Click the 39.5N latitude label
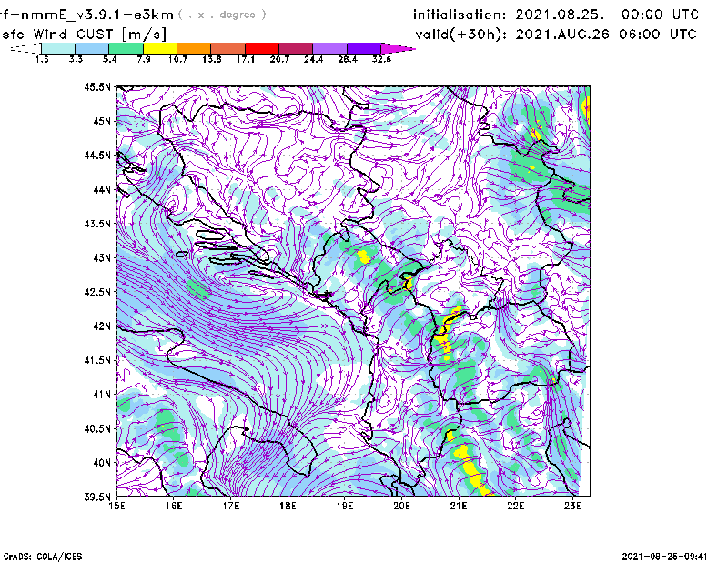728x562 pixels. click(97, 497)
